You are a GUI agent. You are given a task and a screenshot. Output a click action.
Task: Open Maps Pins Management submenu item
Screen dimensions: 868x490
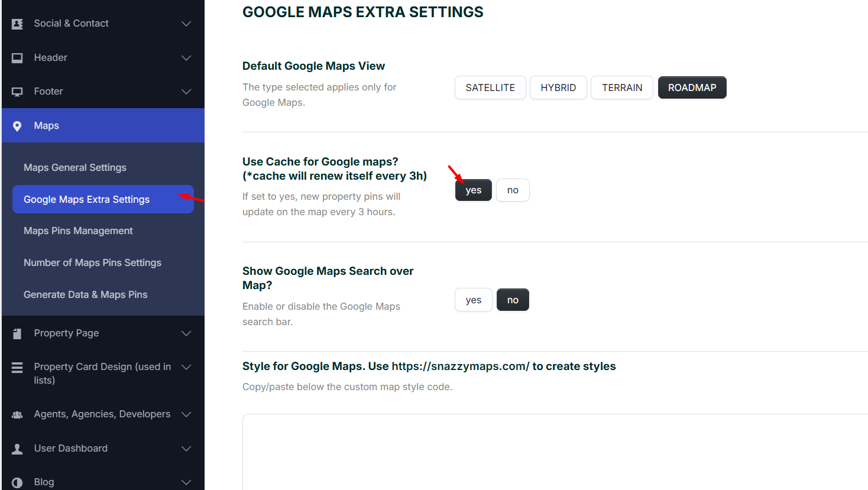pyautogui.click(x=78, y=231)
